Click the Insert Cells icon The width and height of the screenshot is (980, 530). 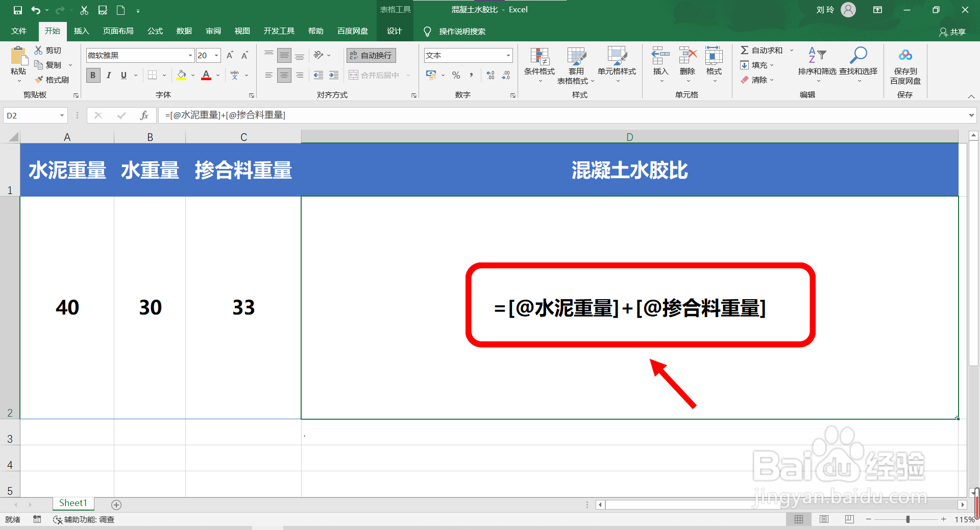[660, 61]
